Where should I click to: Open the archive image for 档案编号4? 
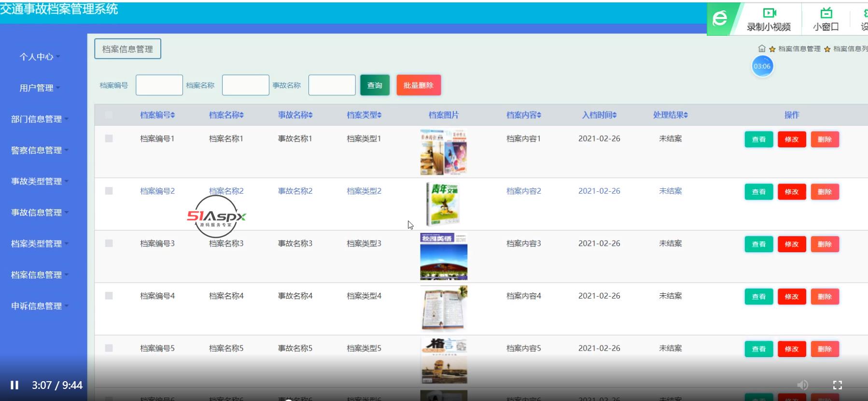point(444,309)
